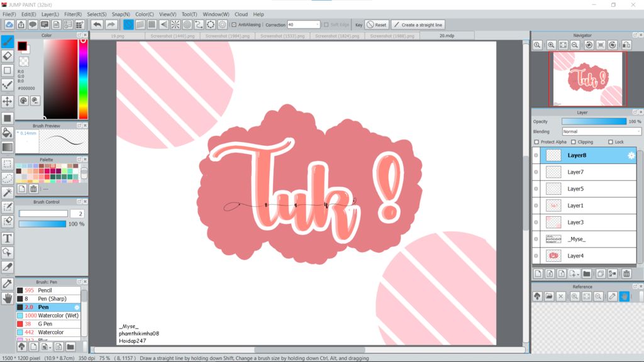Click Create a straight line button
The image size is (644, 362).
[418, 25]
